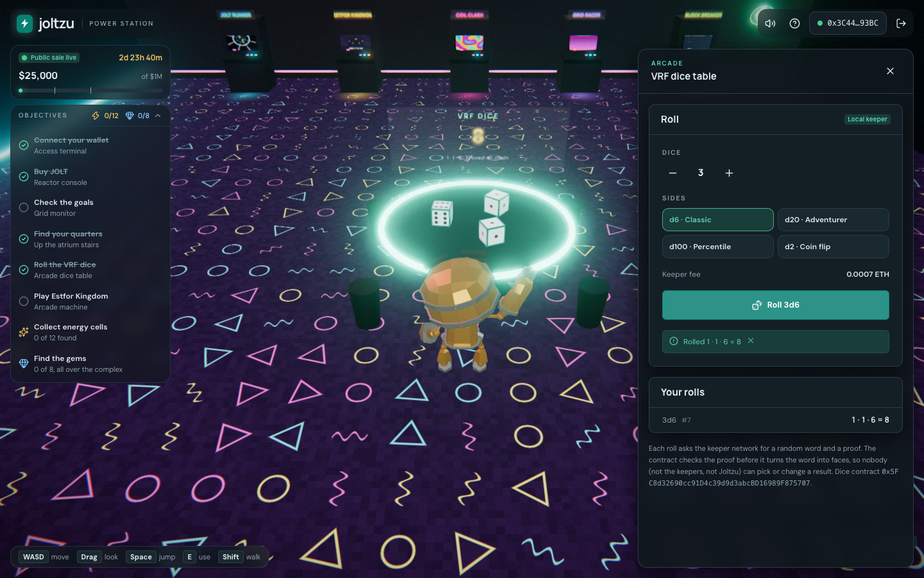Toggle the Roll the VRF dice check
Screen dimensions: 924x578
[x=24, y=270]
